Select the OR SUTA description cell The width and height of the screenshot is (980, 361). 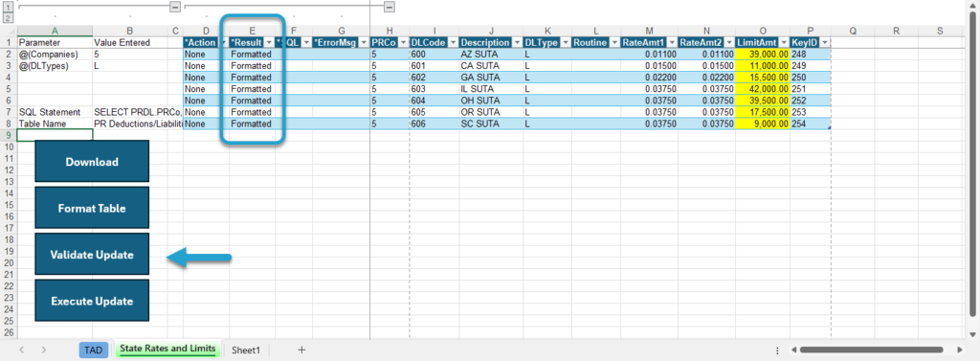[x=491, y=112]
